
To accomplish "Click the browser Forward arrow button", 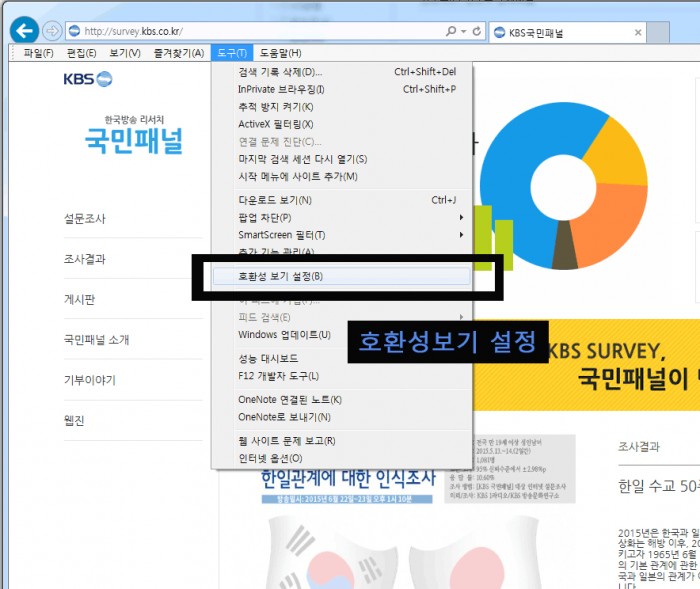I will [52, 31].
